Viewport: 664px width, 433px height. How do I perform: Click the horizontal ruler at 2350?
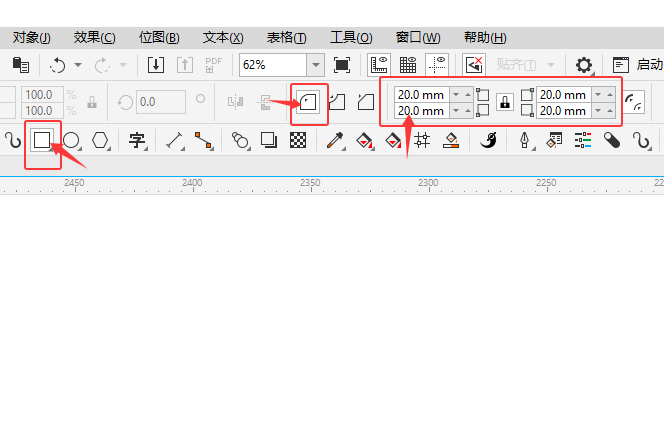[310, 183]
